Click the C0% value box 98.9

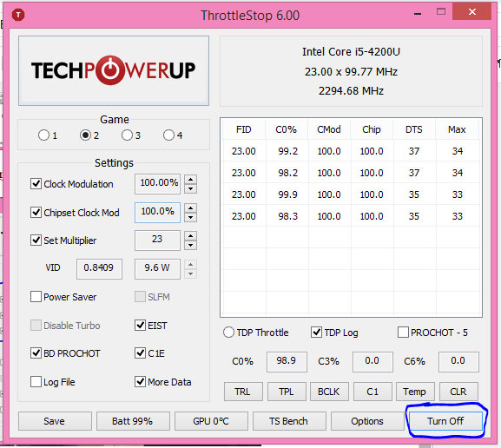[287, 362]
